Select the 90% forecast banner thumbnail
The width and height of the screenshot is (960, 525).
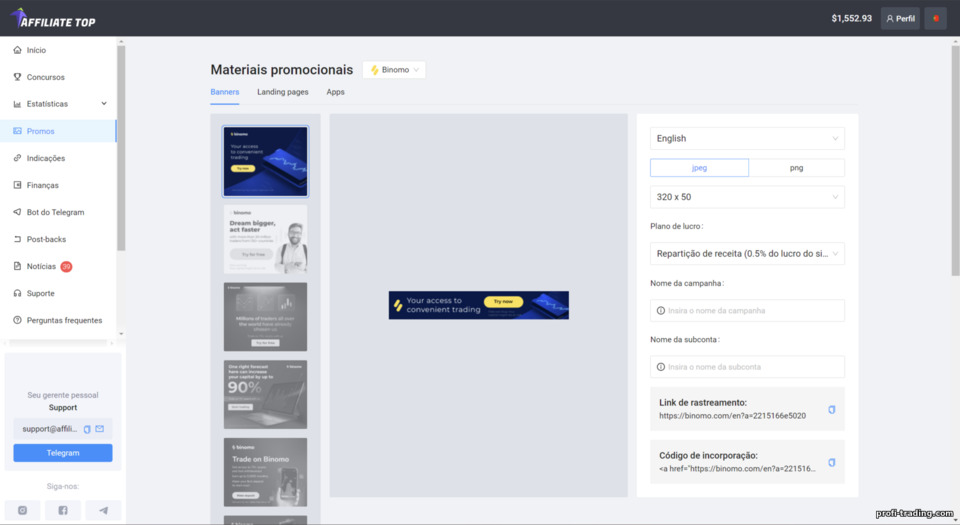(x=265, y=395)
